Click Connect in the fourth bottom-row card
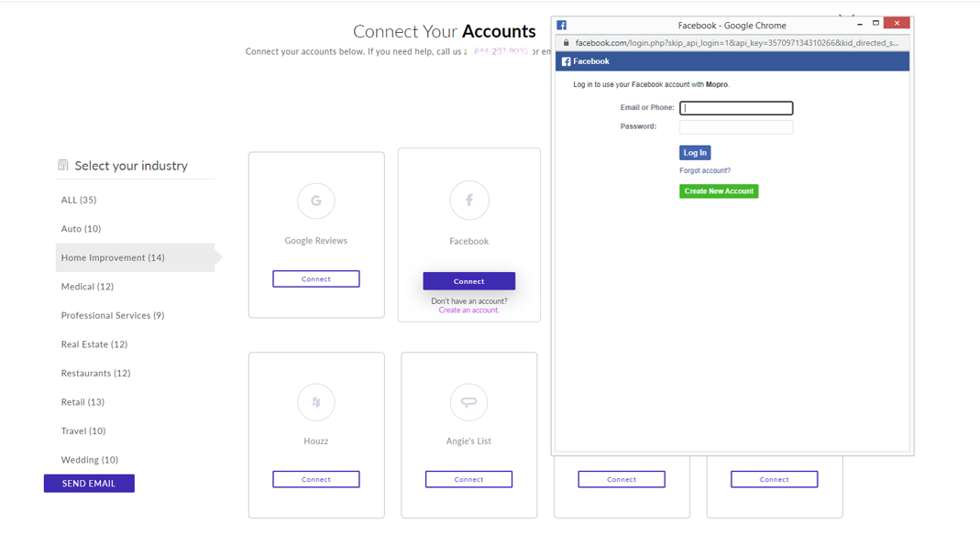The height and width of the screenshot is (545, 980). coord(775,479)
